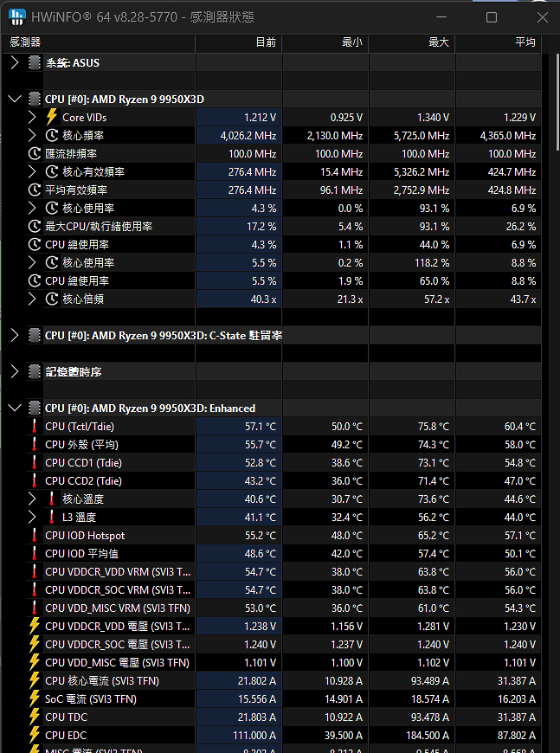Click lightning icon beside CPU 核心電流

tap(34, 681)
